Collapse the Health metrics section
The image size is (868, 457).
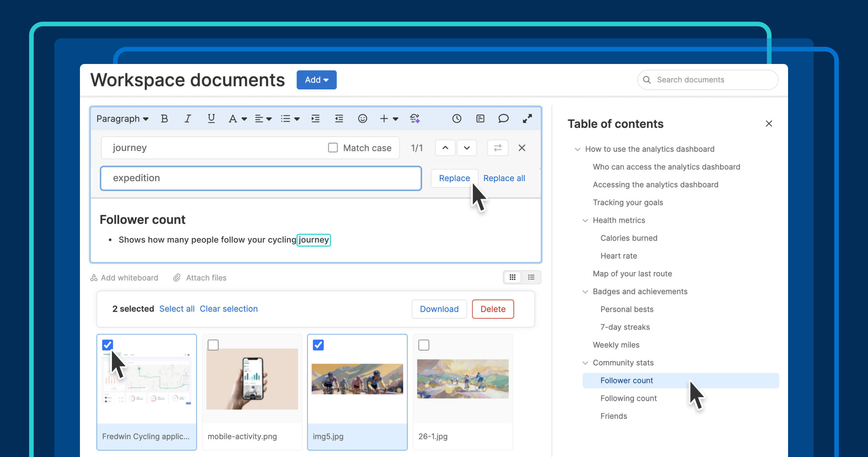[585, 221]
